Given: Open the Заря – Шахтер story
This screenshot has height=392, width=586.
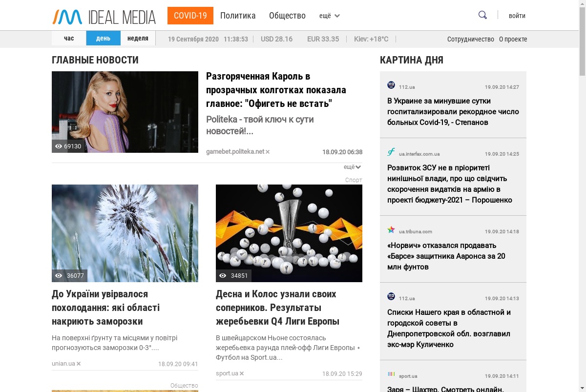Looking at the screenshot, I should (x=445, y=389).
